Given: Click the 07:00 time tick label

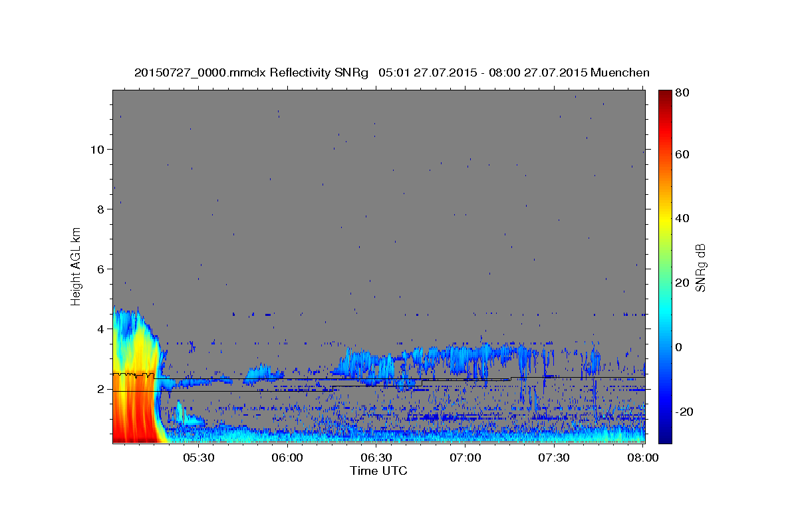Looking at the screenshot, I should (x=465, y=458).
